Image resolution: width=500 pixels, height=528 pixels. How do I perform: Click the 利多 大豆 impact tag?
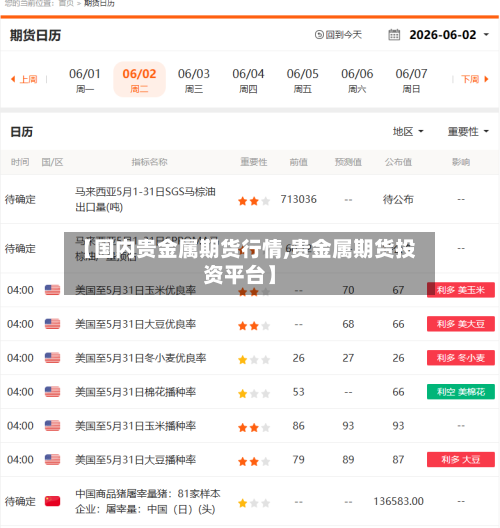coord(461,460)
